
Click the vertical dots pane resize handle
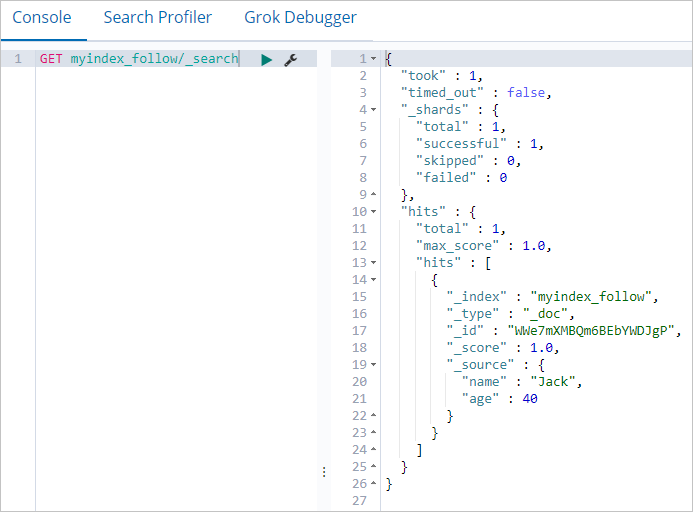coord(324,472)
